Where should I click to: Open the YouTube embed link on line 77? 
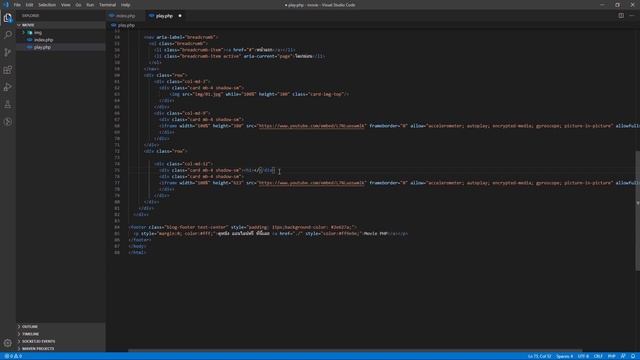pyautogui.click(x=311, y=183)
